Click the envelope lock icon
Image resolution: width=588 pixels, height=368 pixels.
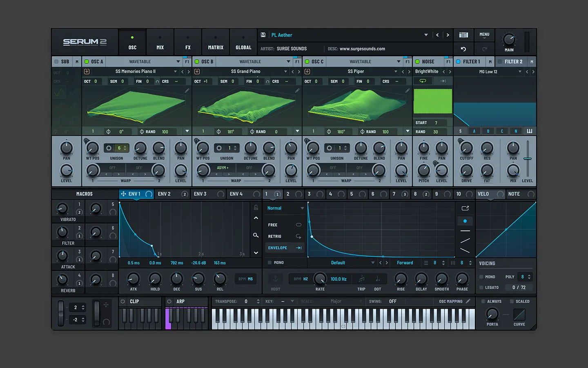point(256,207)
